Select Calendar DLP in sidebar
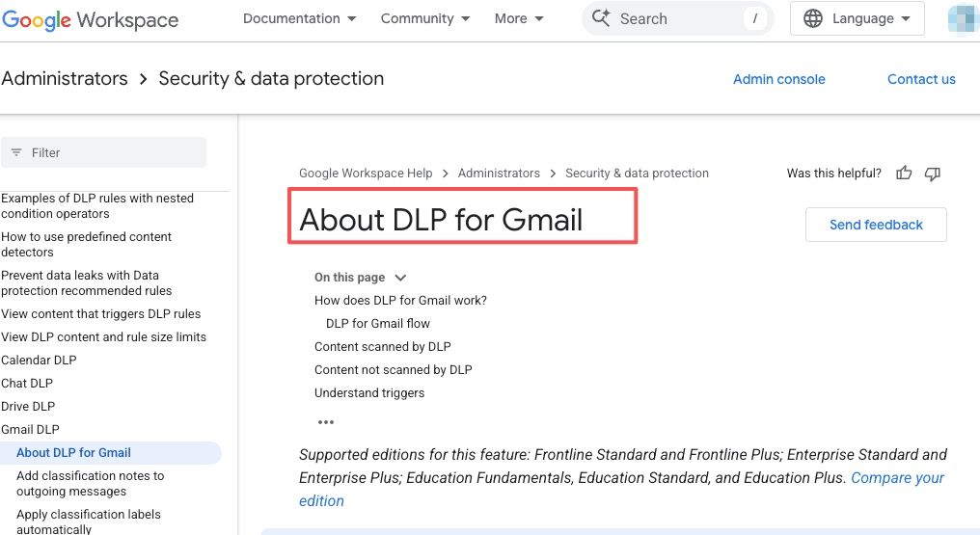Screen dimensions: 980x535 (x=39, y=361)
